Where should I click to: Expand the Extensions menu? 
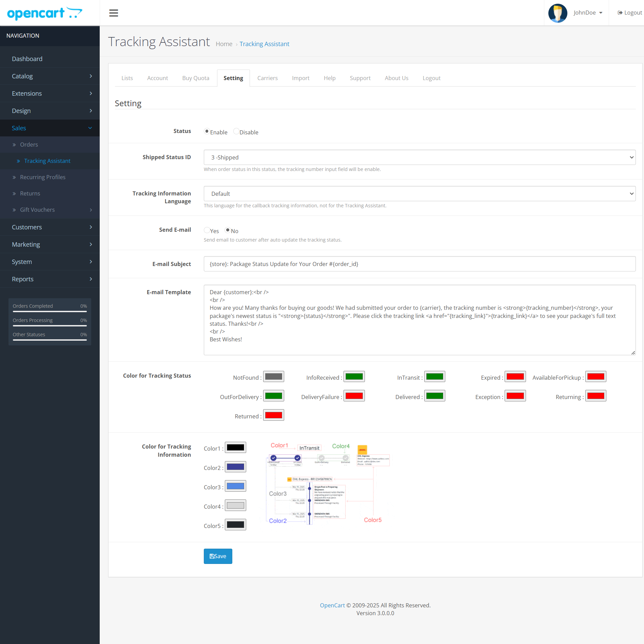(50, 93)
